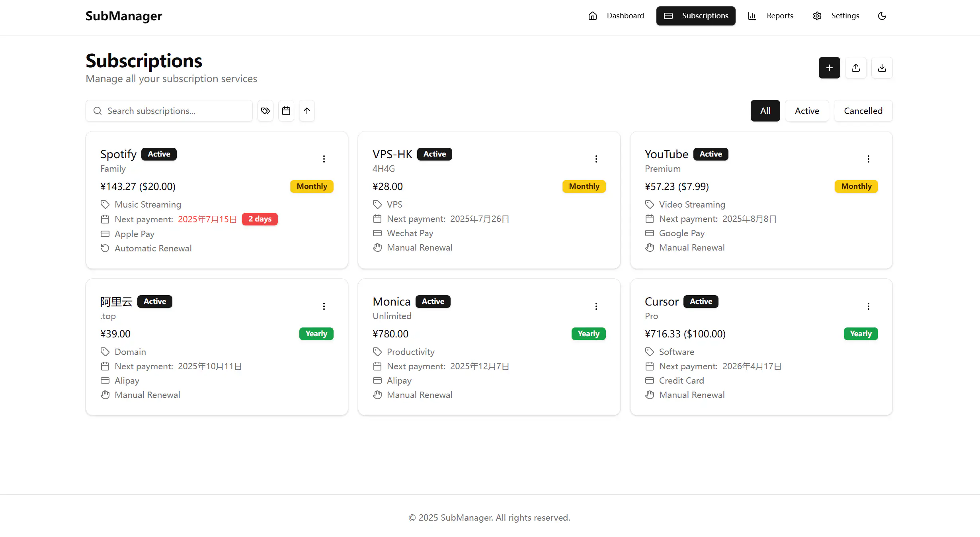Open the Reports page
Viewport: 980px width, 537px height.
pos(771,16)
